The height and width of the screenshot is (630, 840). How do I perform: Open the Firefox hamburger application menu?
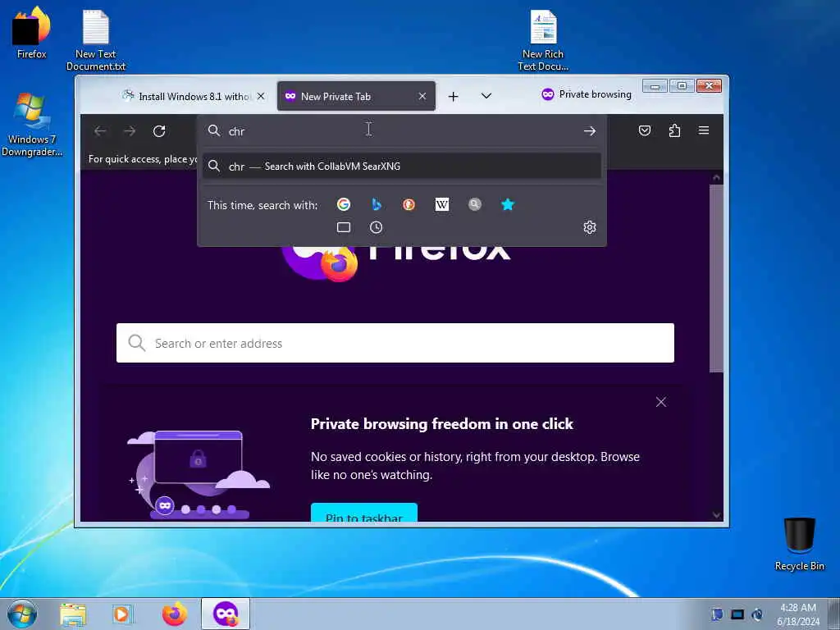704,130
